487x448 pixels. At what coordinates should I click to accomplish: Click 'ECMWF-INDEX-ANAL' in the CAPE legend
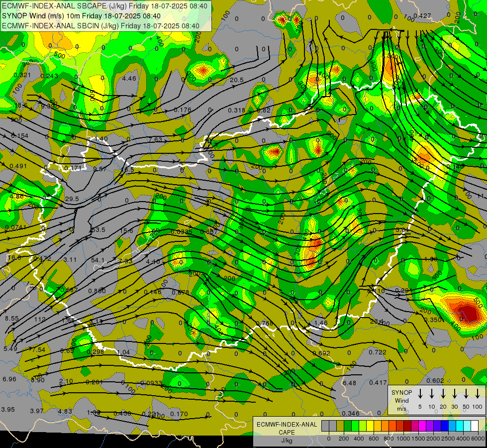pos(287,425)
